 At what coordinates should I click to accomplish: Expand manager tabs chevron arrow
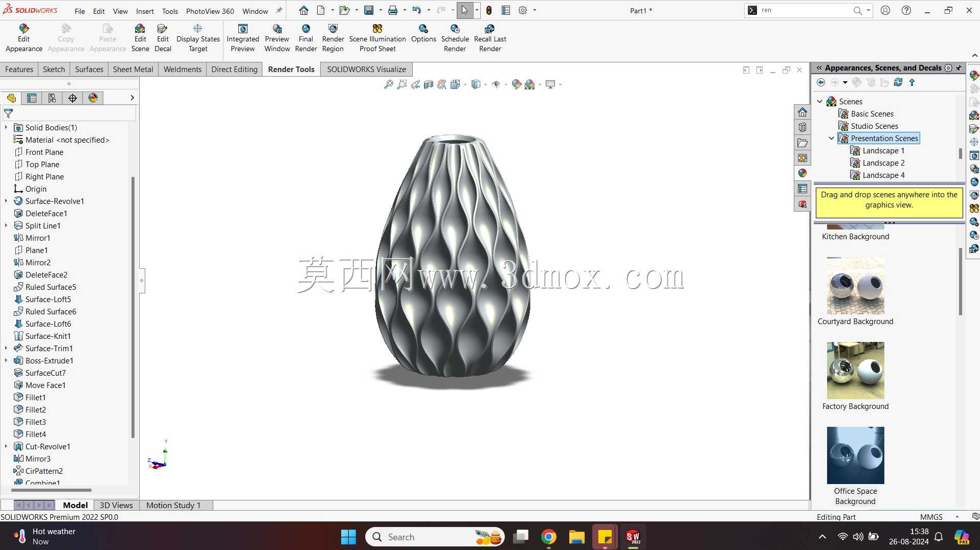click(132, 98)
